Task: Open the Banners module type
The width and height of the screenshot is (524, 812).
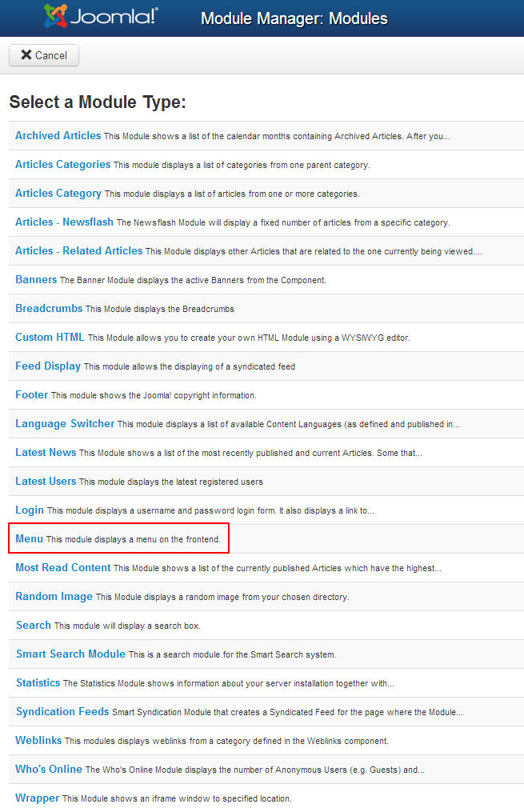Action: [x=36, y=280]
